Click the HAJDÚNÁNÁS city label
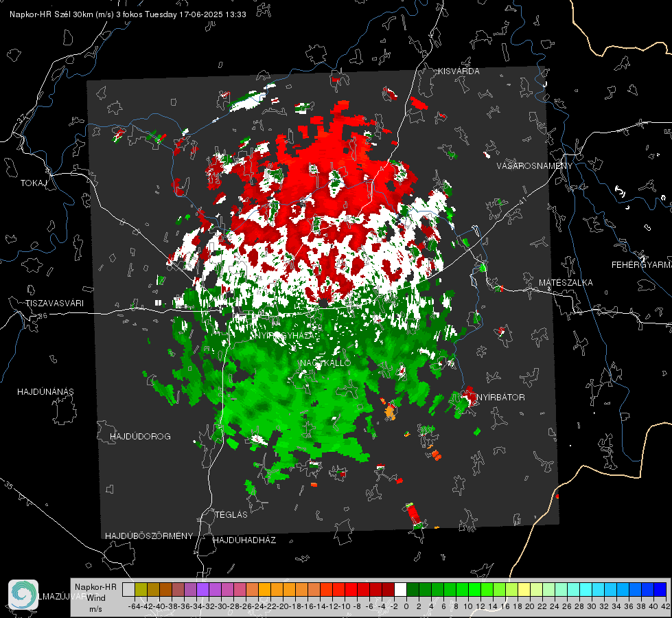This screenshot has width=672, height=618. 45,392
